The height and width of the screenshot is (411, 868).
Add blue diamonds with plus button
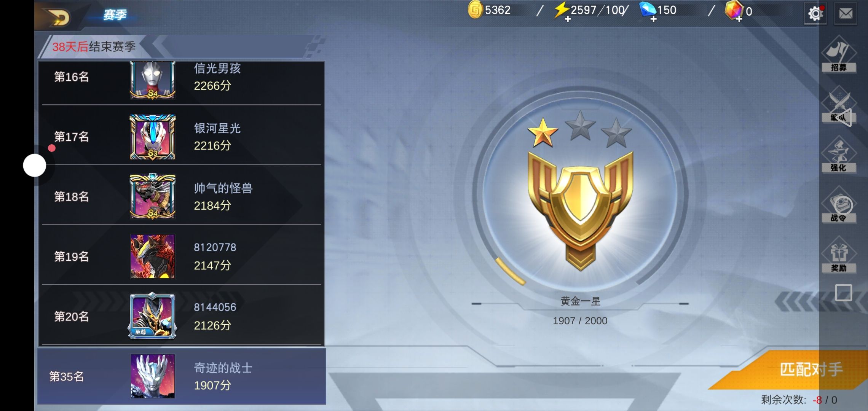coord(653,19)
